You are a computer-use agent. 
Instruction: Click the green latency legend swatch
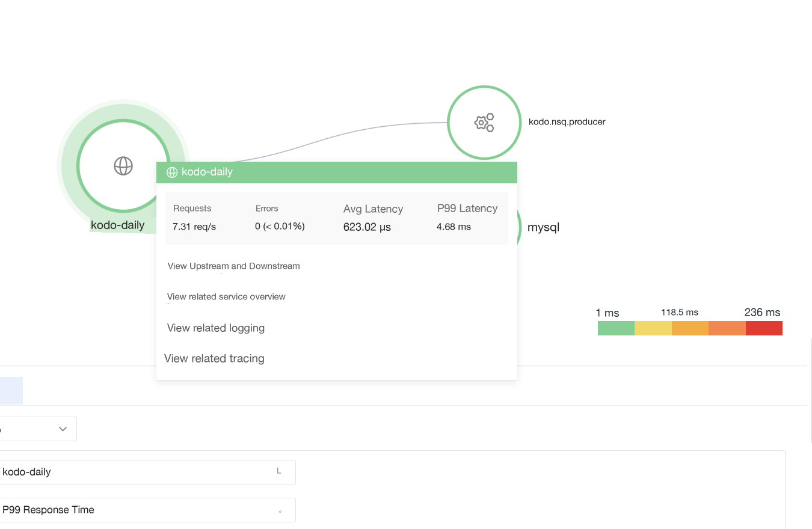616,328
